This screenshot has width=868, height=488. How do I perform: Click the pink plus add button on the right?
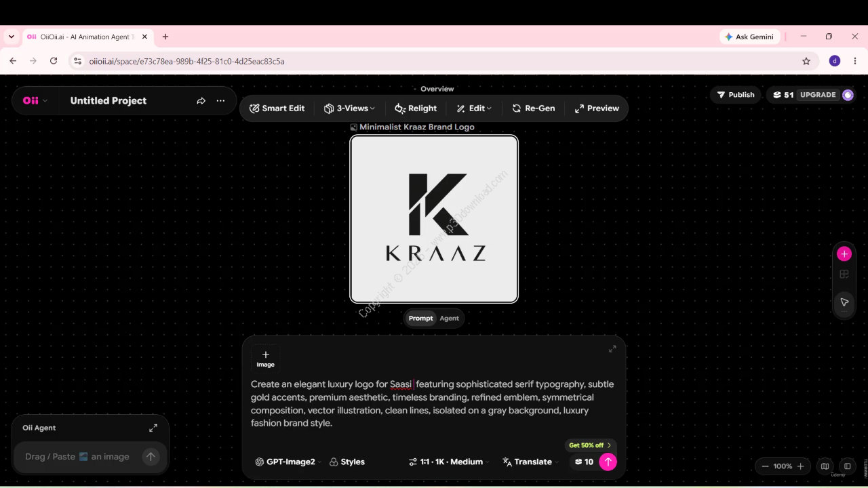[844, 254]
